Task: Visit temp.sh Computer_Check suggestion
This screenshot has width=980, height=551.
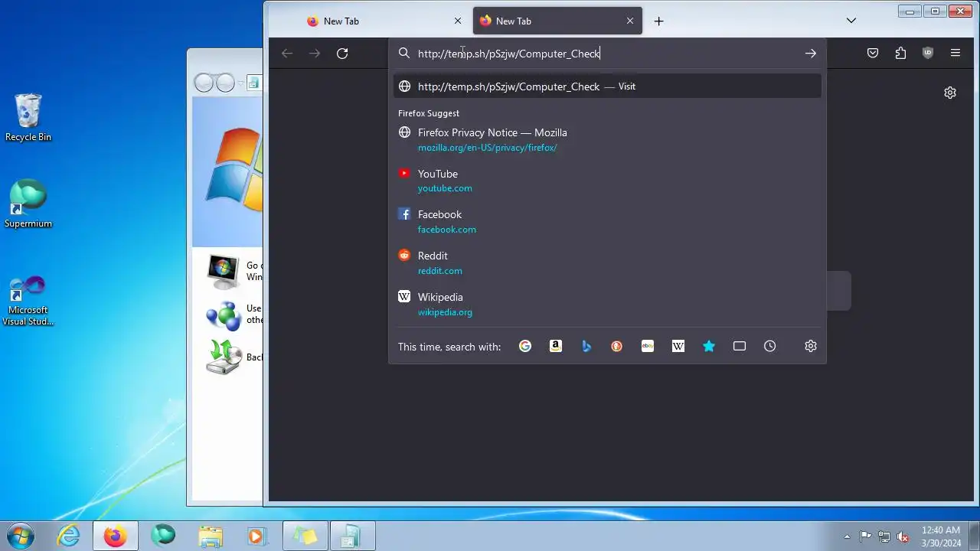Action: coord(607,86)
